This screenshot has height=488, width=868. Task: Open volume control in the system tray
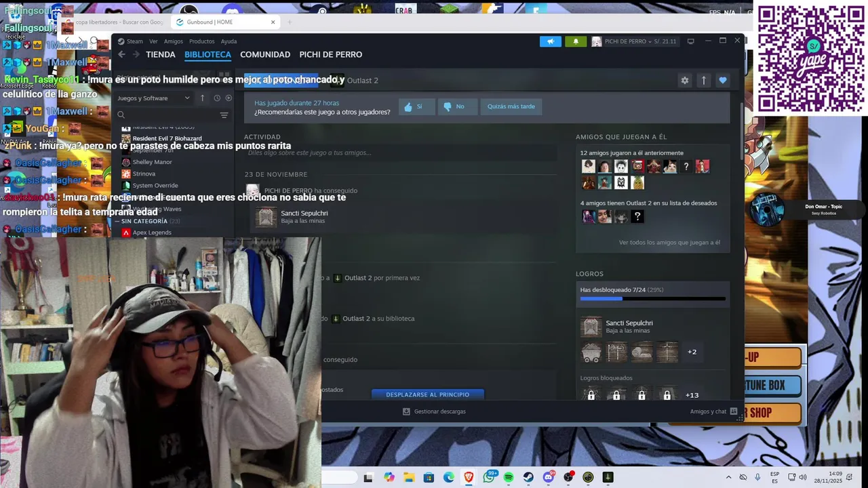802,478
